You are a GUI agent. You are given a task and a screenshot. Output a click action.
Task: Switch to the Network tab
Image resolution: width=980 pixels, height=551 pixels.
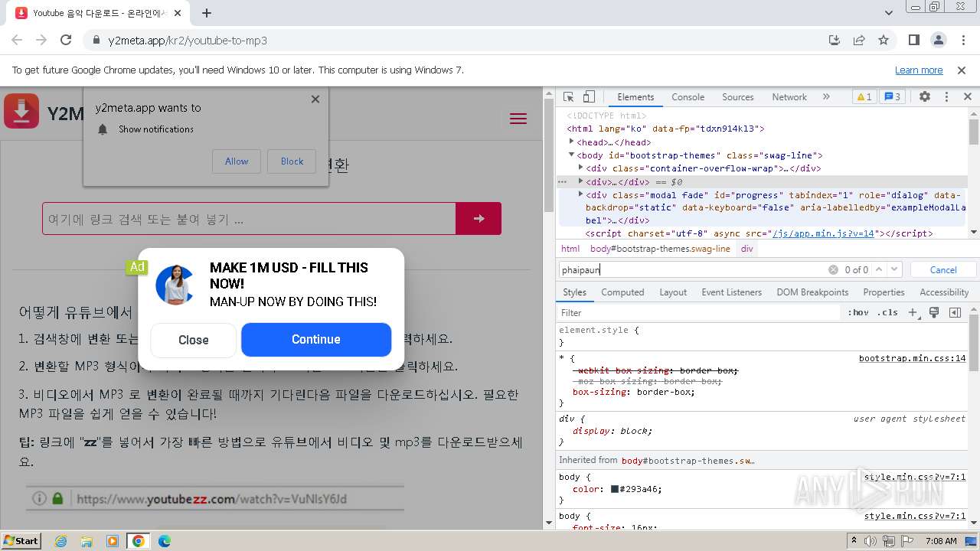tap(789, 97)
